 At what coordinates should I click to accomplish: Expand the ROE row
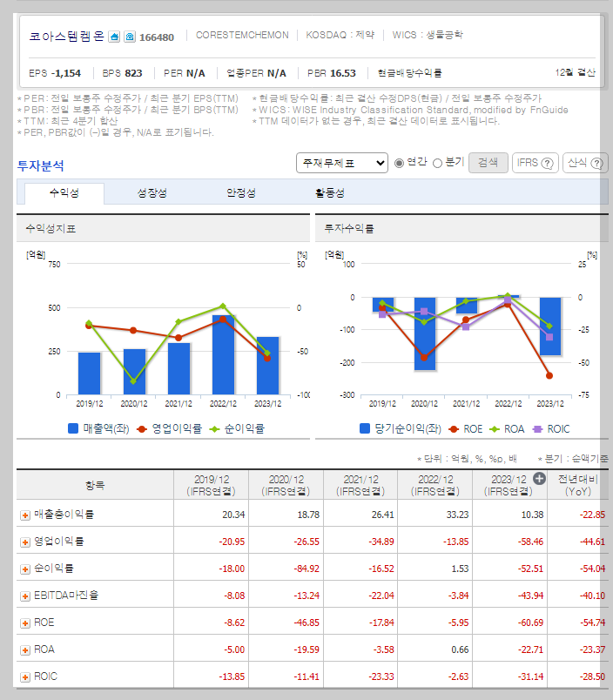[x=25, y=623]
